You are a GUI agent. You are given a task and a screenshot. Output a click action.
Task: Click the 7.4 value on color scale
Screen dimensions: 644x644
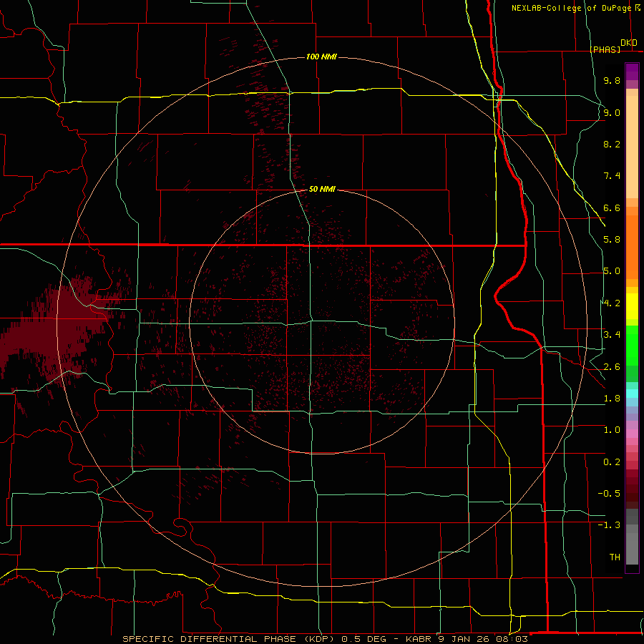pos(612,176)
